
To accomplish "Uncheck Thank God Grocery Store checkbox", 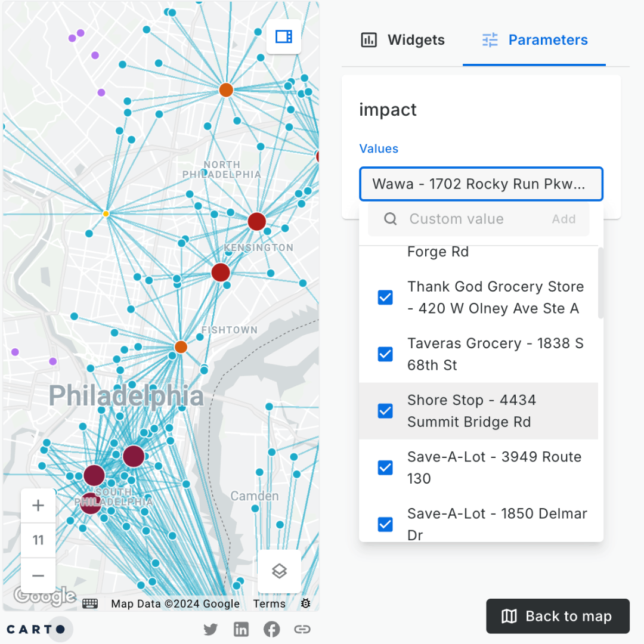I will 385,298.
